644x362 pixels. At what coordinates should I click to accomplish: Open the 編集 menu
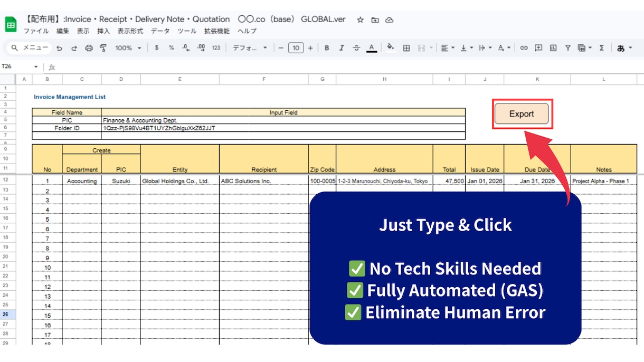tap(62, 31)
